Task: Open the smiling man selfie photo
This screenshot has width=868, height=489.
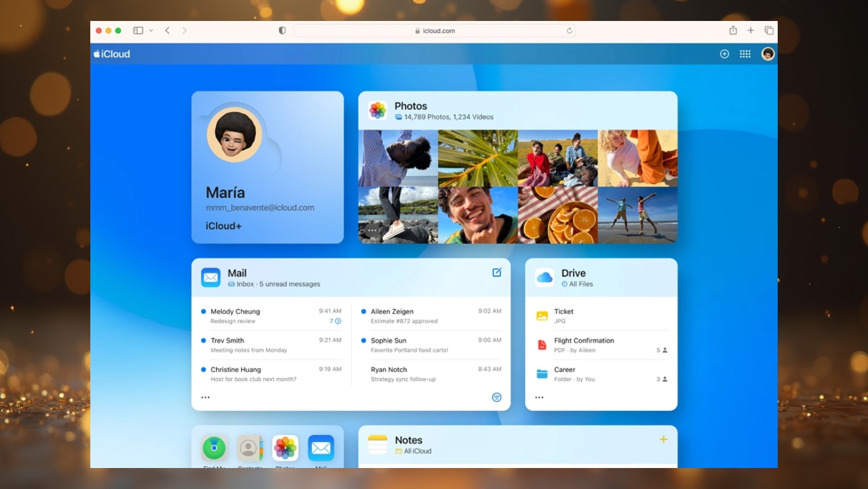Action: (x=478, y=215)
